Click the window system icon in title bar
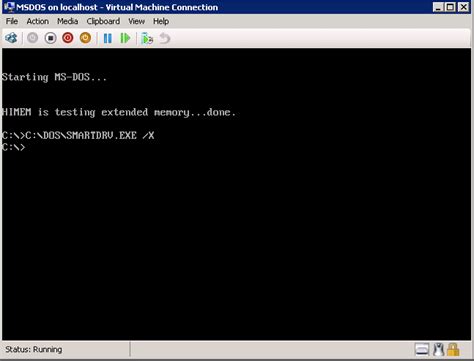This screenshot has width=474, height=361. [x=10, y=7]
